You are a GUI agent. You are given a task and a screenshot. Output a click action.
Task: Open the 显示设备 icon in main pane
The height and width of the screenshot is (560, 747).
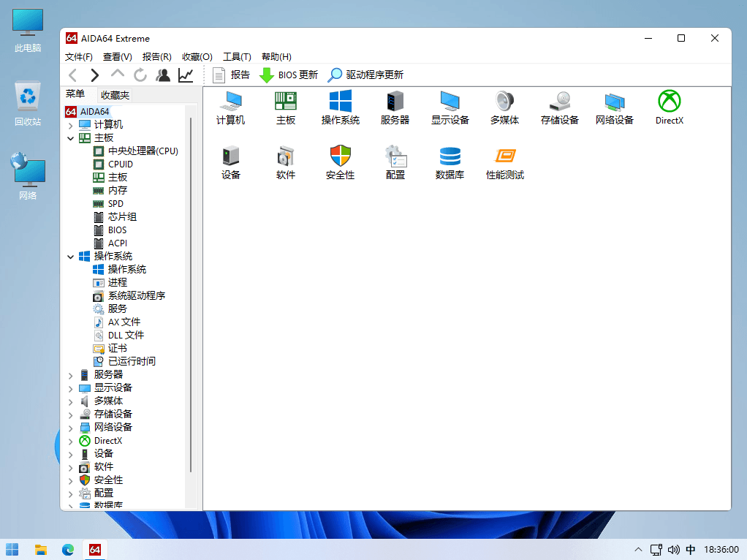[450, 107]
